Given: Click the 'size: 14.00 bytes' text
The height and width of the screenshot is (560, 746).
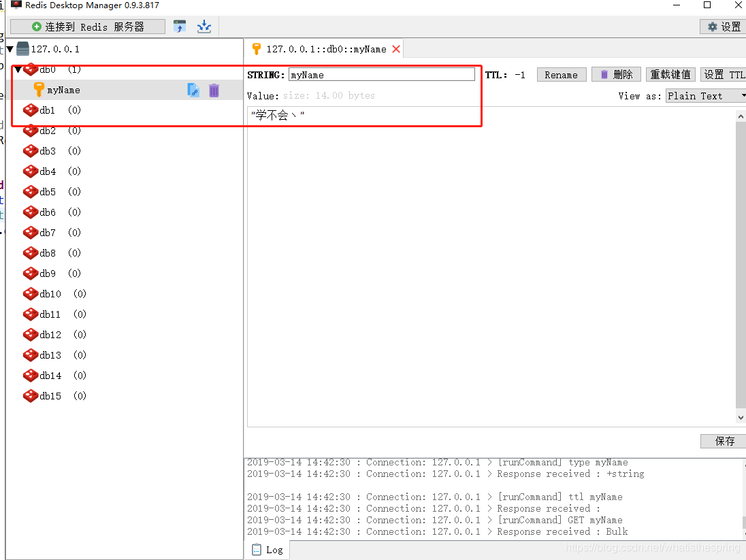Looking at the screenshot, I should click(329, 96).
